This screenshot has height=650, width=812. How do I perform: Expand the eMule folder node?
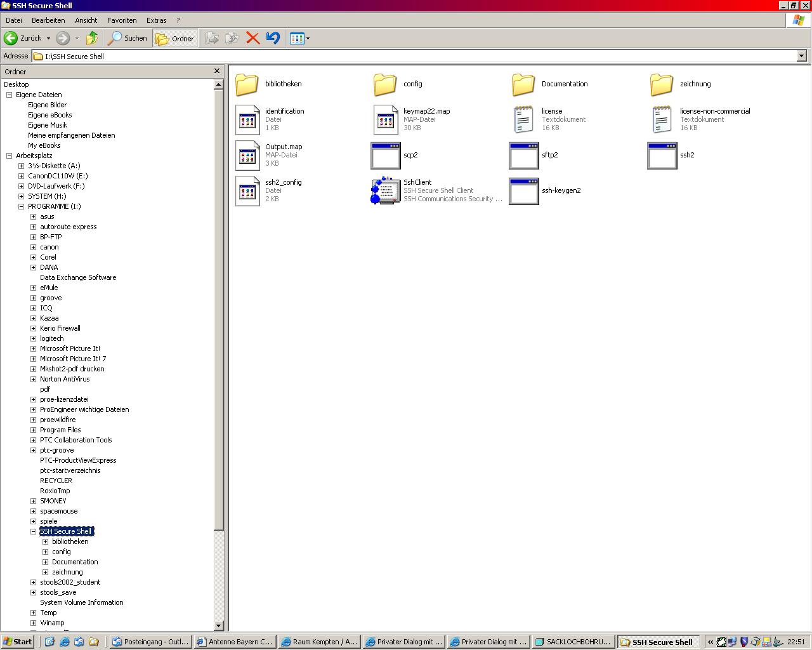pyautogui.click(x=33, y=288)
